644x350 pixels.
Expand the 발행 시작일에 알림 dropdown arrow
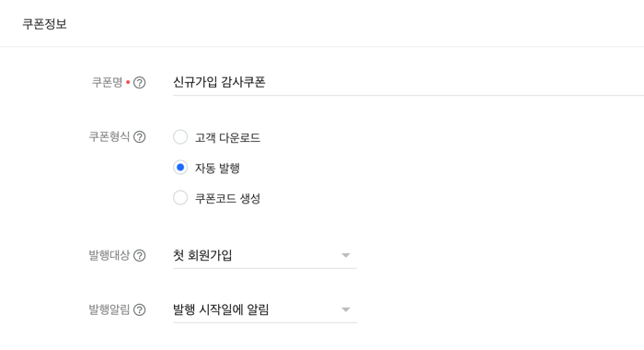(346, 309)
